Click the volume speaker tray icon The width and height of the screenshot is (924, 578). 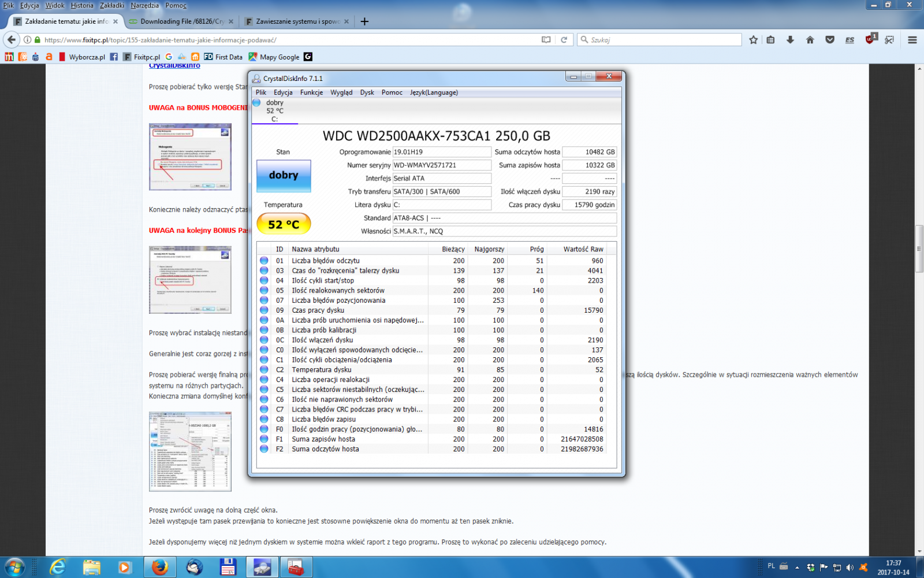coord(849,568)
